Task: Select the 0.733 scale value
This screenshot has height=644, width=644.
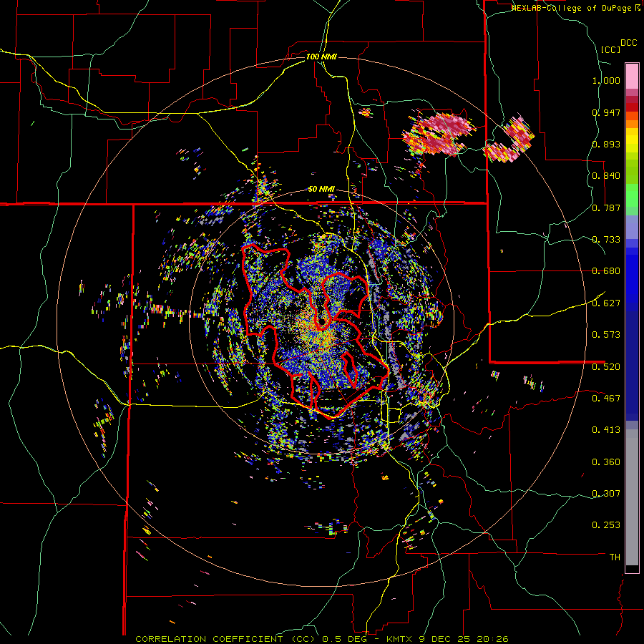Action: pos(606,240)
